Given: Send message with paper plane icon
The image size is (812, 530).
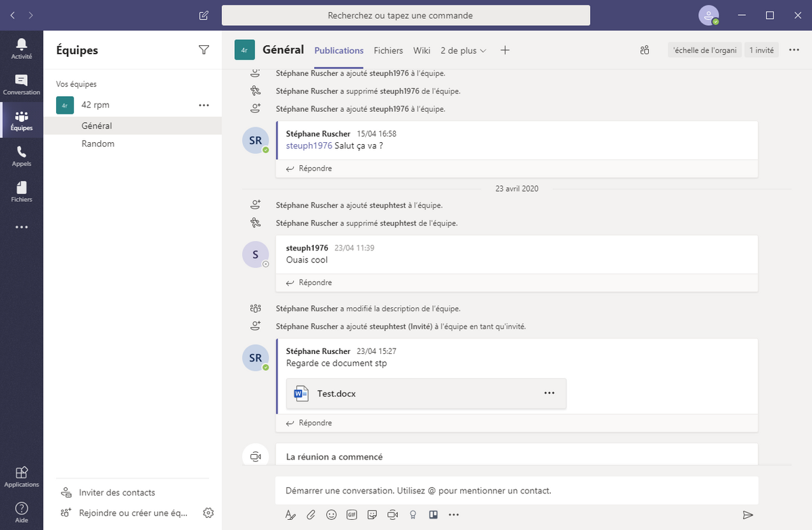Looking at the screenshot, I should (748, 514).
